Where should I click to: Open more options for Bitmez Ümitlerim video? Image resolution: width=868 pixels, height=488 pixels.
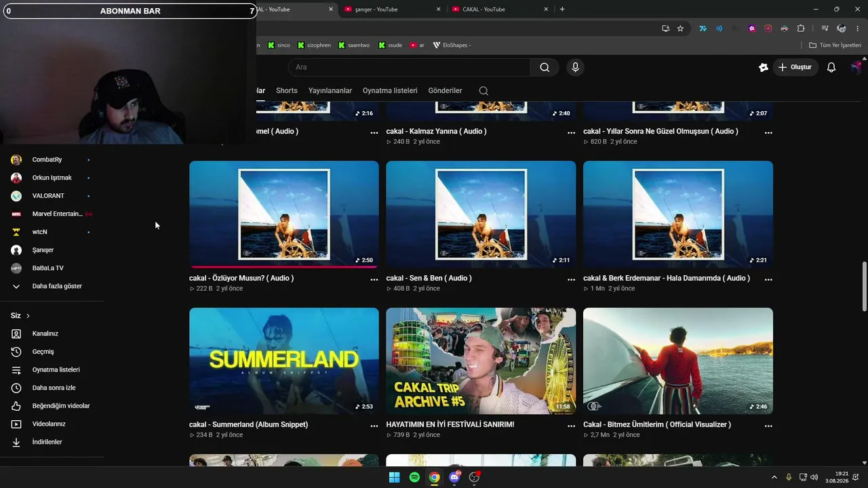click(768, 426)
